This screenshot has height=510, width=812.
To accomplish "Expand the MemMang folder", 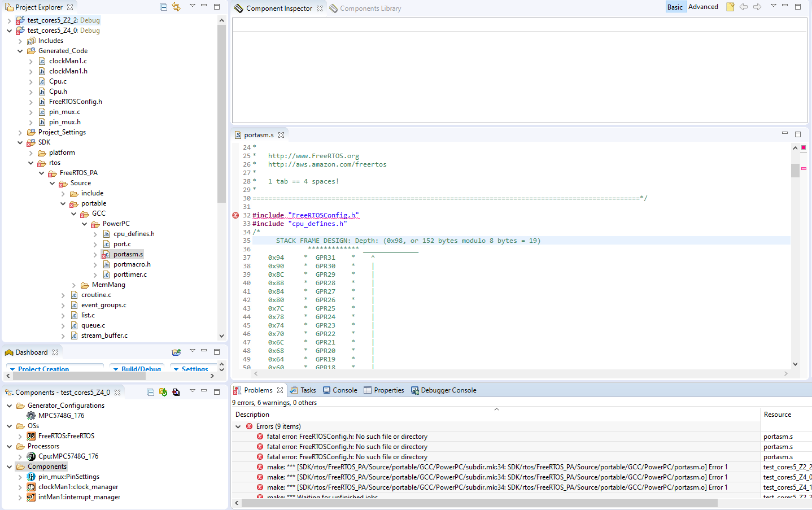I will 74,285.
